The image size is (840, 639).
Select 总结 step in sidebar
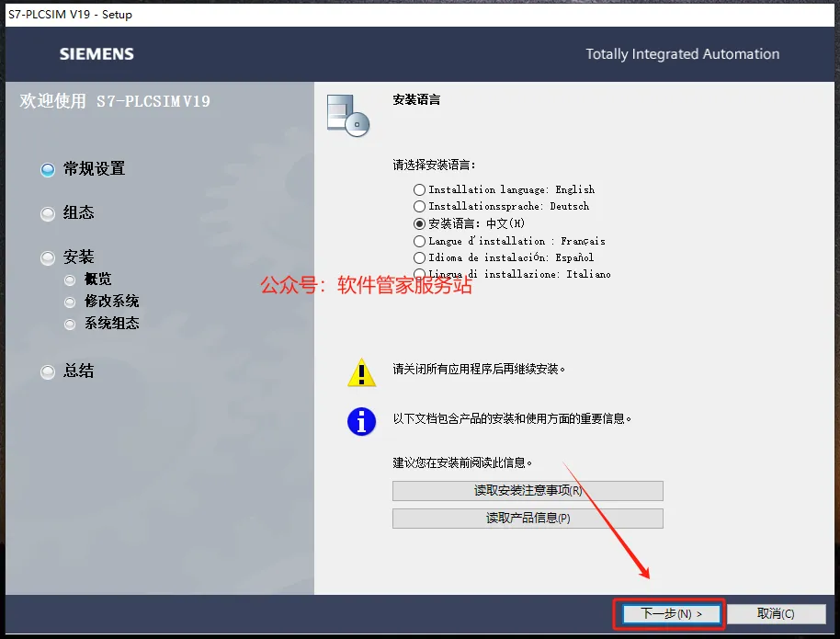67,371
